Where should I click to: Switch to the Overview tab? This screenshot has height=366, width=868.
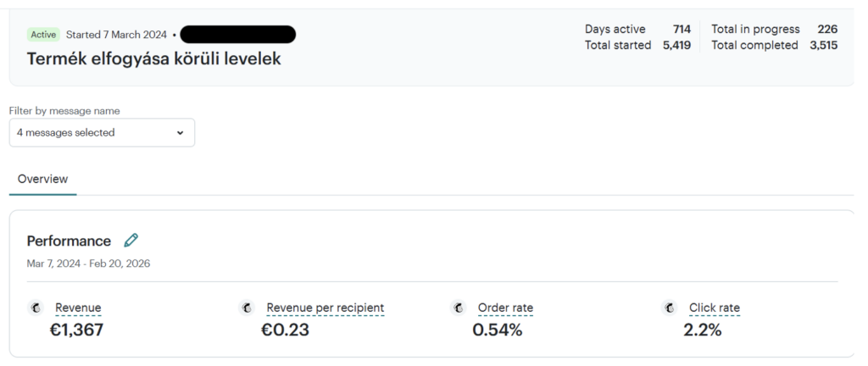[x=42, y=180]
